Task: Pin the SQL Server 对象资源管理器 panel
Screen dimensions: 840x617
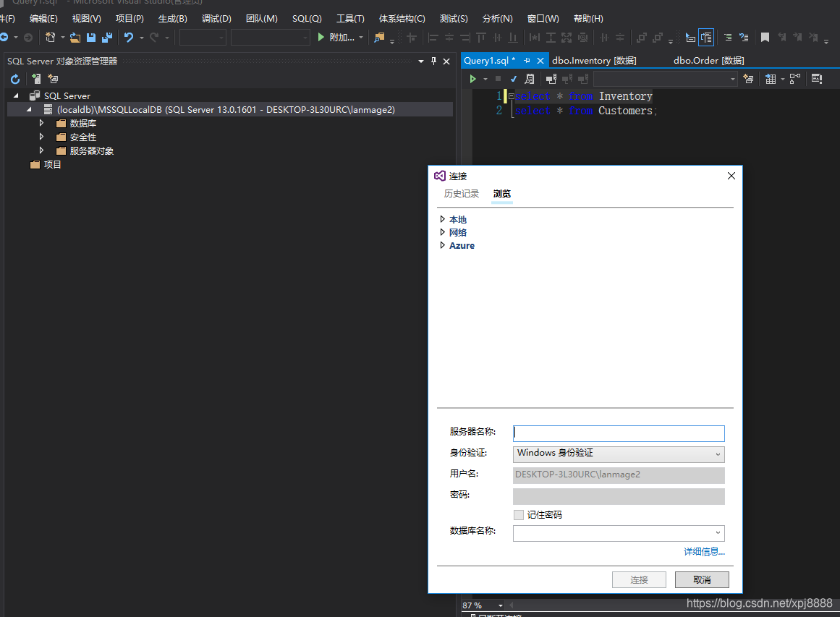Action: [x=433, y=61]
